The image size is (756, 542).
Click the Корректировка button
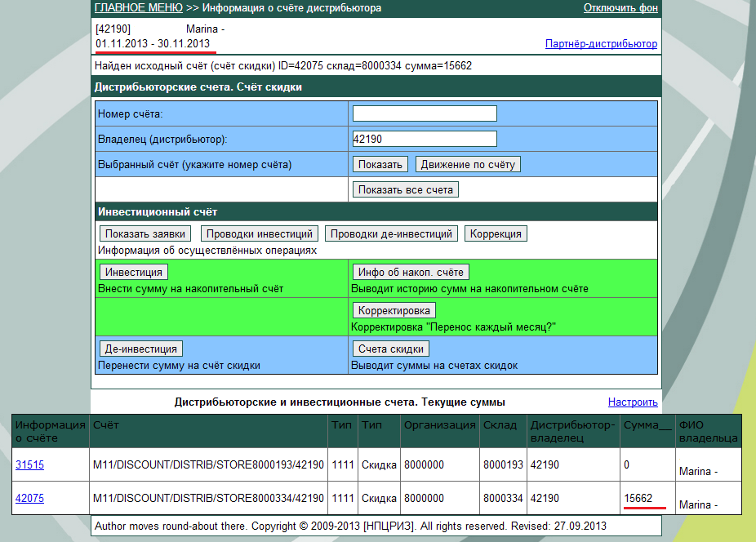point(394,310)
